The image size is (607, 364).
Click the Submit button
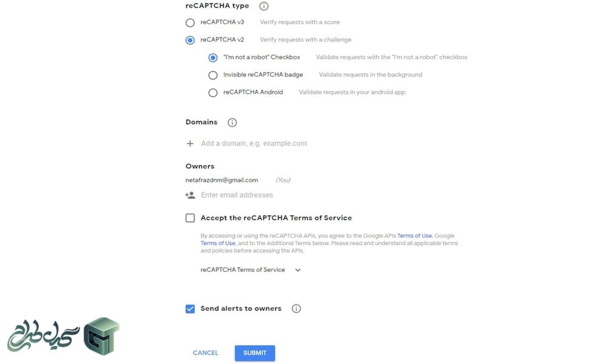pos(255,353)
